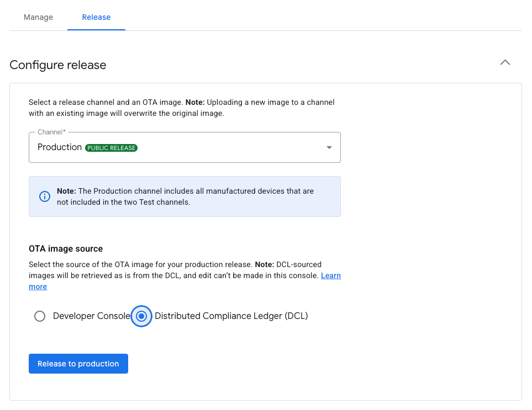Open the Learn more link

(330, 275)
